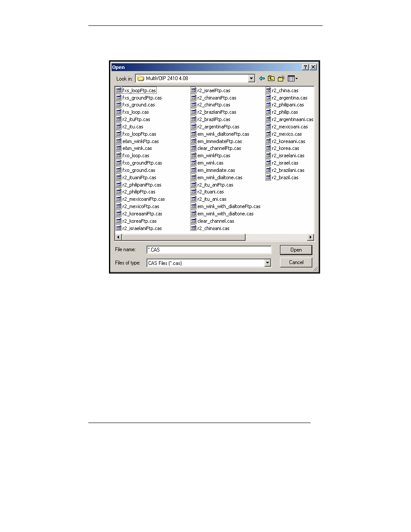Select file em_wink_with_dialtoneFtp.cas

pos(229,206)
